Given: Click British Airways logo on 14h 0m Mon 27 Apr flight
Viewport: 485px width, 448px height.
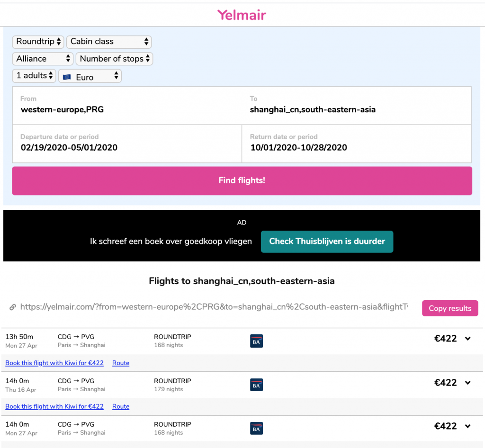Looking at the screenshot, I should [x=256, y=429].
